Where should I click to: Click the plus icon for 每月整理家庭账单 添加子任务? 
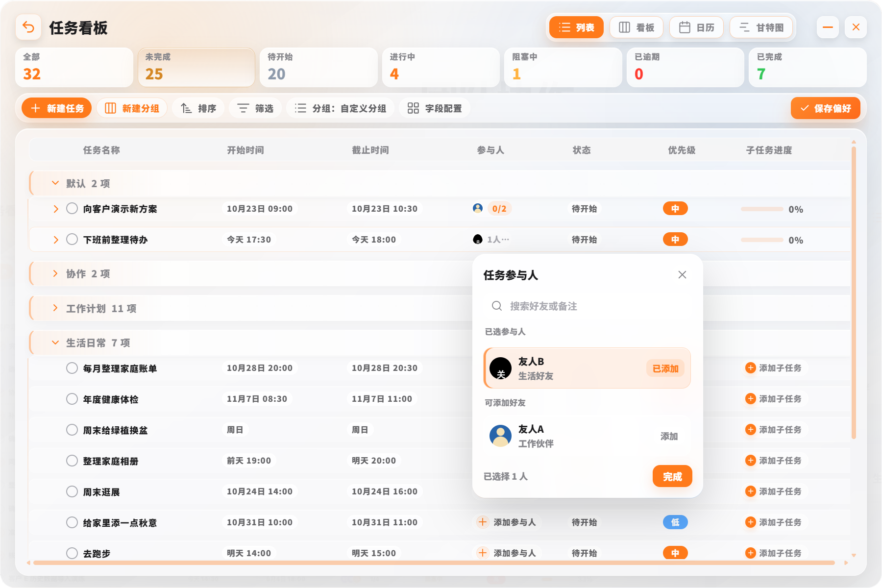750,368
